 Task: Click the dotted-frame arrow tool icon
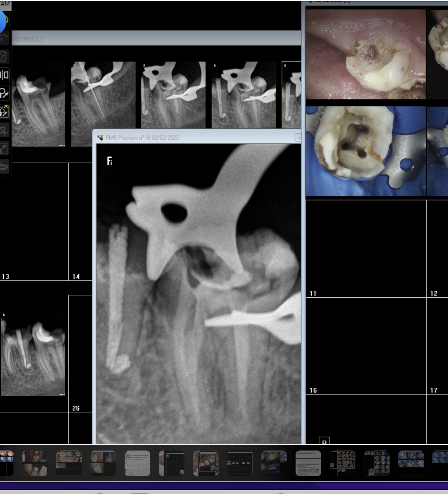[4, 149]
